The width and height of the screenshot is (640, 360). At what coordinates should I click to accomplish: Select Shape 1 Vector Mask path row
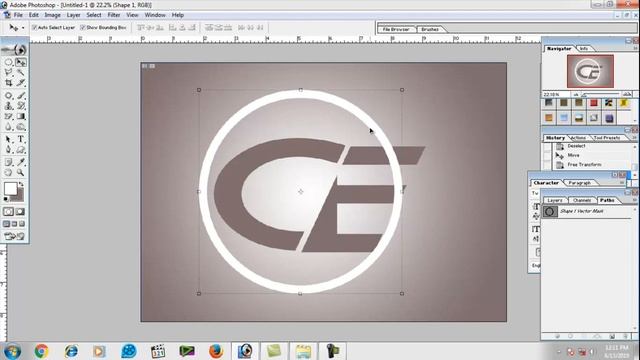[x=587, y=211]
